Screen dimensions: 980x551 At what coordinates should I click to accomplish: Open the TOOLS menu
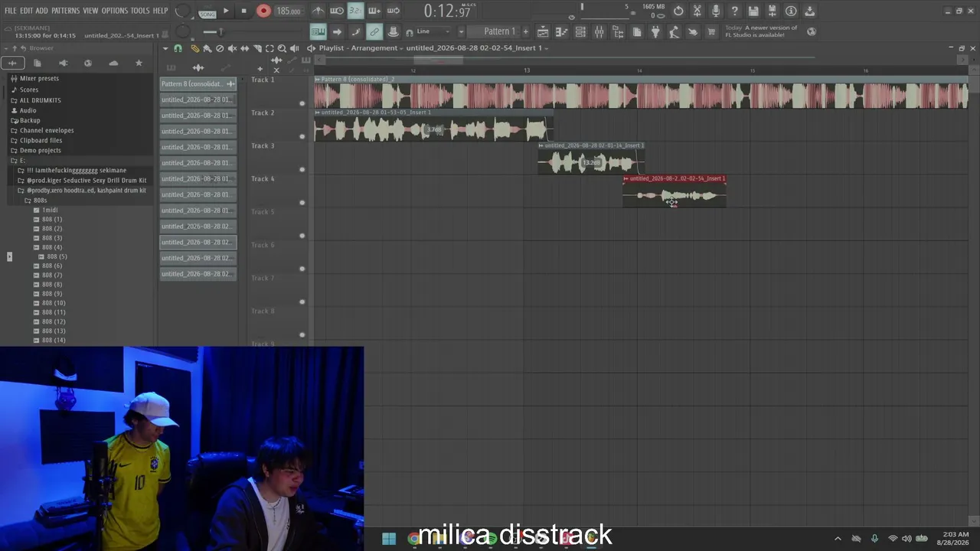pos(140,11)
